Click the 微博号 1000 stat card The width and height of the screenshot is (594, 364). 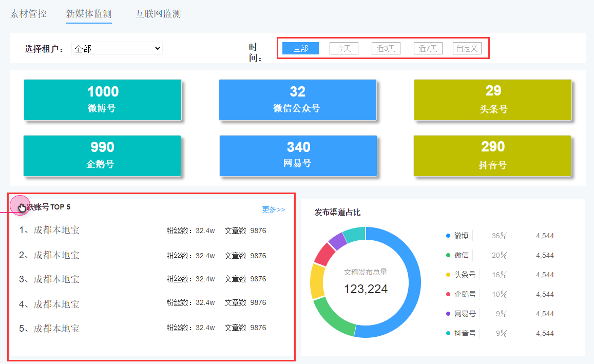click(103, 100)
